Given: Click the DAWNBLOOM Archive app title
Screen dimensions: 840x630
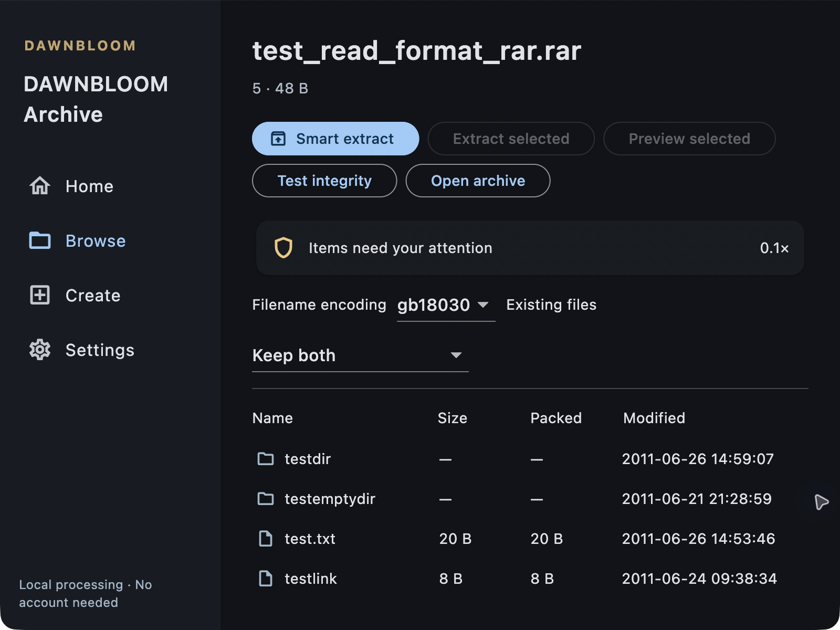Looking at the screenshot, I should click(x=96, y=99).
